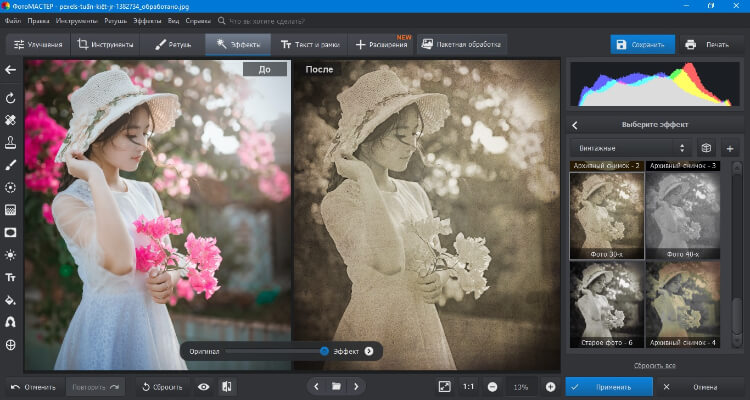Click the fit-to-screen icon in bottom bar
Screen dimensions: 750x400
coord(445,386)
